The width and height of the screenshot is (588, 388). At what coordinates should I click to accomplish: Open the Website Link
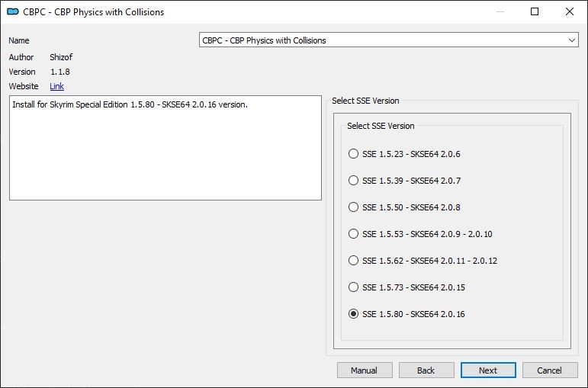click(x=56, y=86)
